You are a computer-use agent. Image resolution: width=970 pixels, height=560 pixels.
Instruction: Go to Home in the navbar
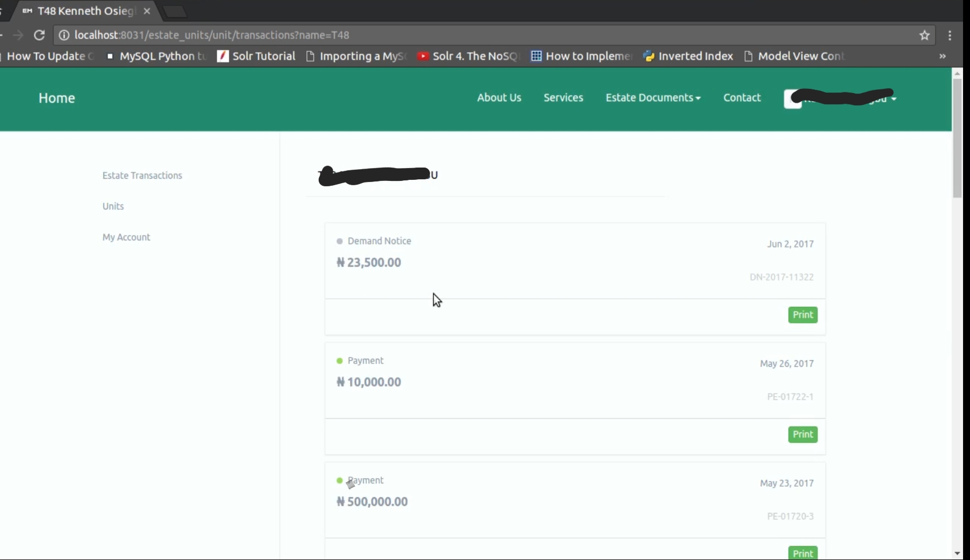(57, 98)
